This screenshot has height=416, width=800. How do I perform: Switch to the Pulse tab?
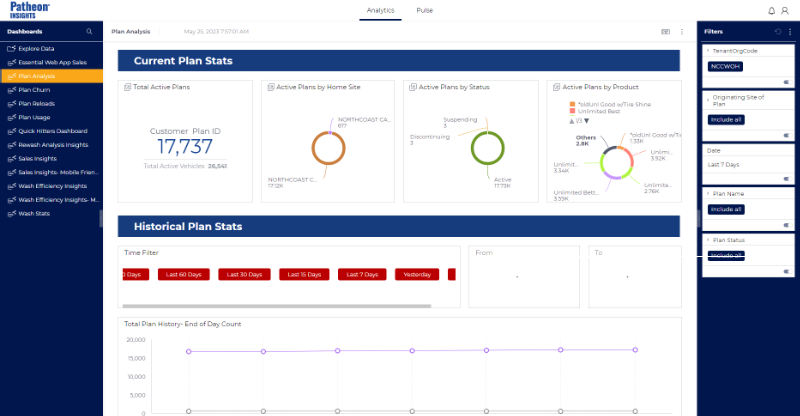[424, 11]
